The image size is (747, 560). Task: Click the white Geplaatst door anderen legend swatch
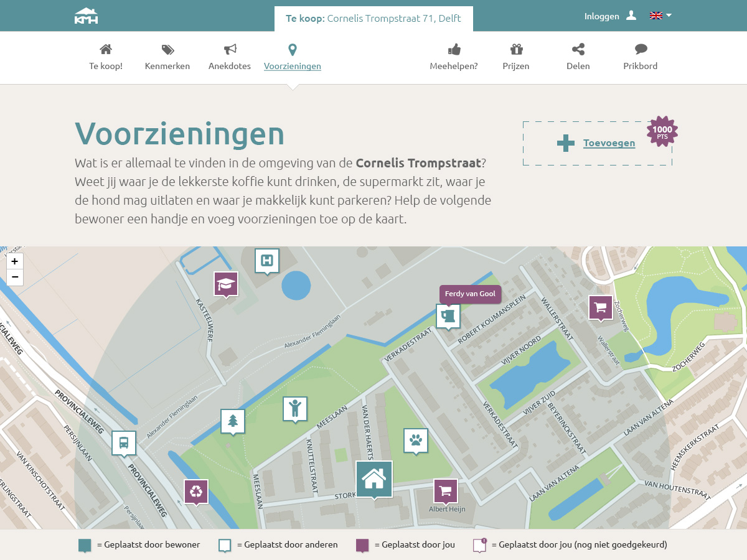225,546
